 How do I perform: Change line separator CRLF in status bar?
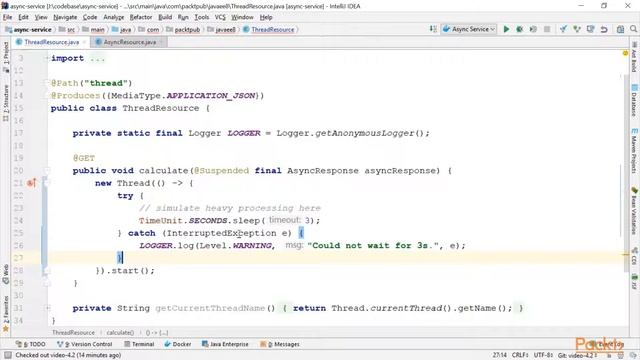point(520,355)
